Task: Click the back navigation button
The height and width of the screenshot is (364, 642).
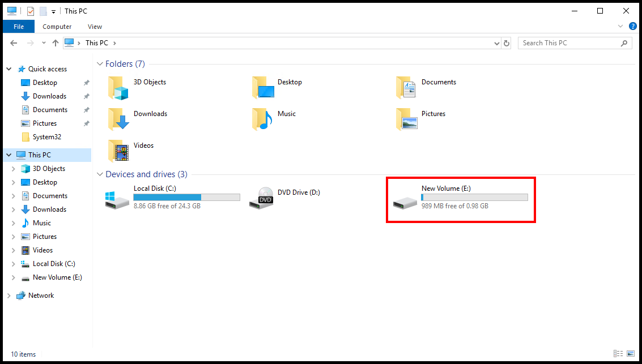Action: pyautogui.click(x=14, y=42)
